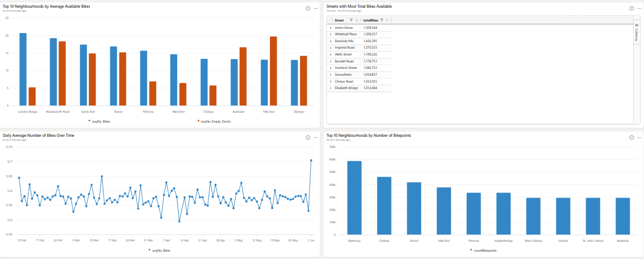Open filter for the totalBikes column
The width and height of the screenshot is (644, 259).
pyautogui.click(x=381, y=20)
